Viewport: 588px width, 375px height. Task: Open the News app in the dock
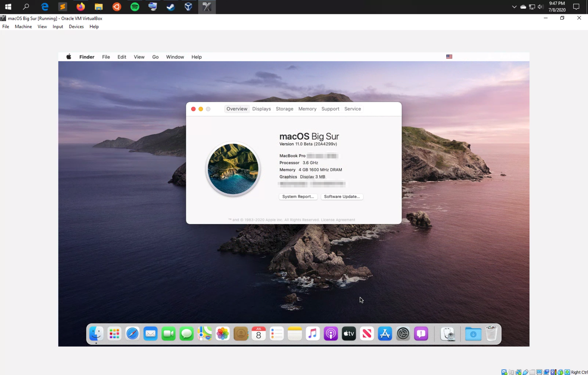[367, 334]
